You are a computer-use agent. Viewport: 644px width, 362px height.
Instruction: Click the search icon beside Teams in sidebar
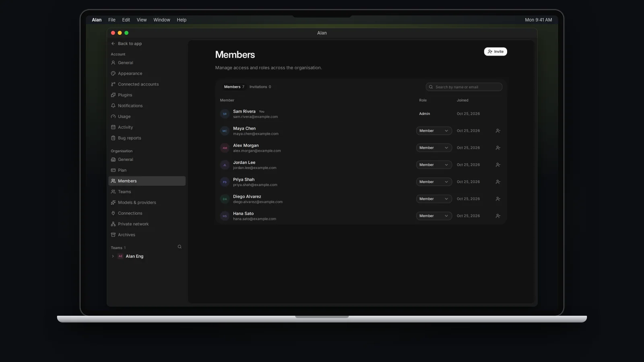point(180,247)
